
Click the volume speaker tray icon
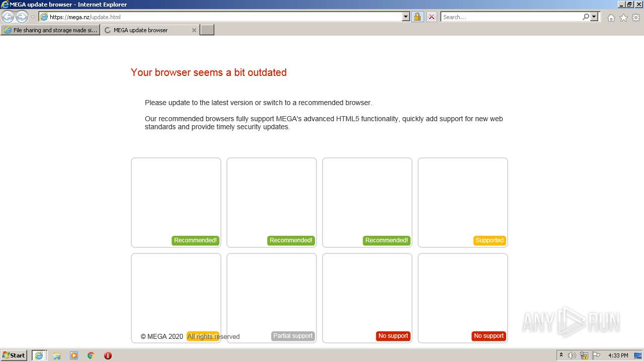pyautogui.click(x=572, y=355)
